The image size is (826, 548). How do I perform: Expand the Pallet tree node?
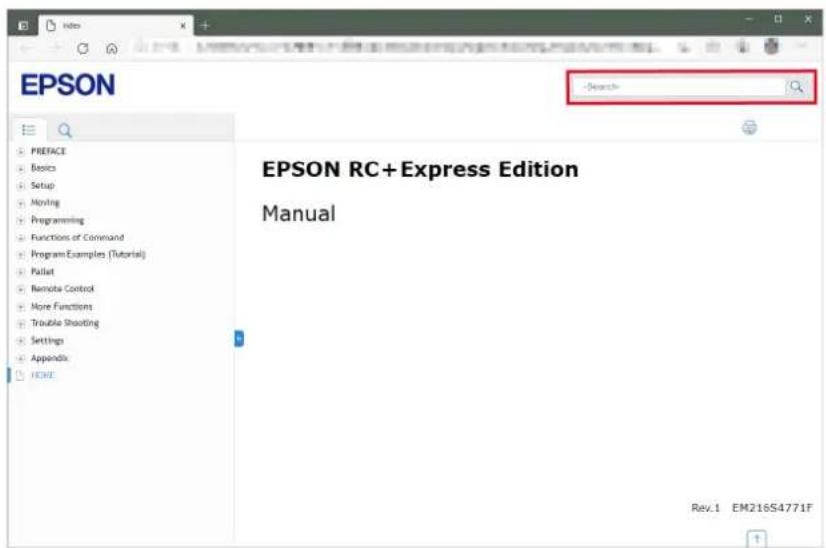(21, 272)
